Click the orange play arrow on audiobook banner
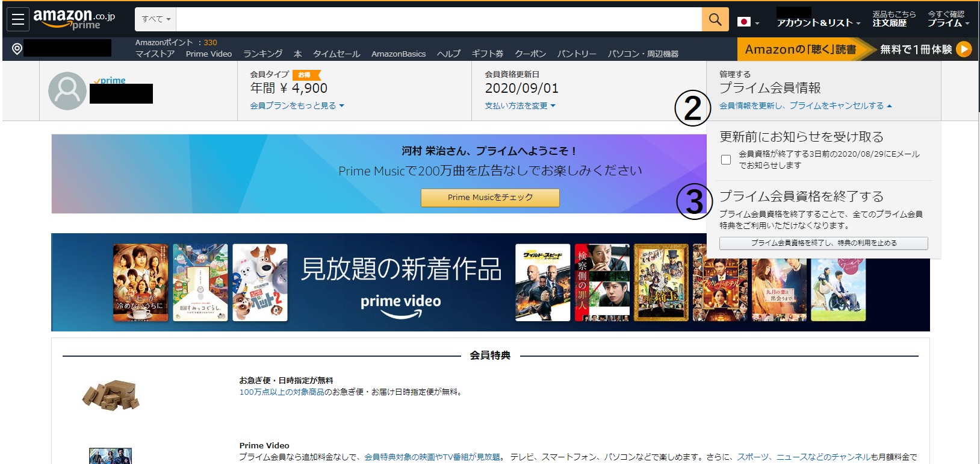 pos(963,49)
